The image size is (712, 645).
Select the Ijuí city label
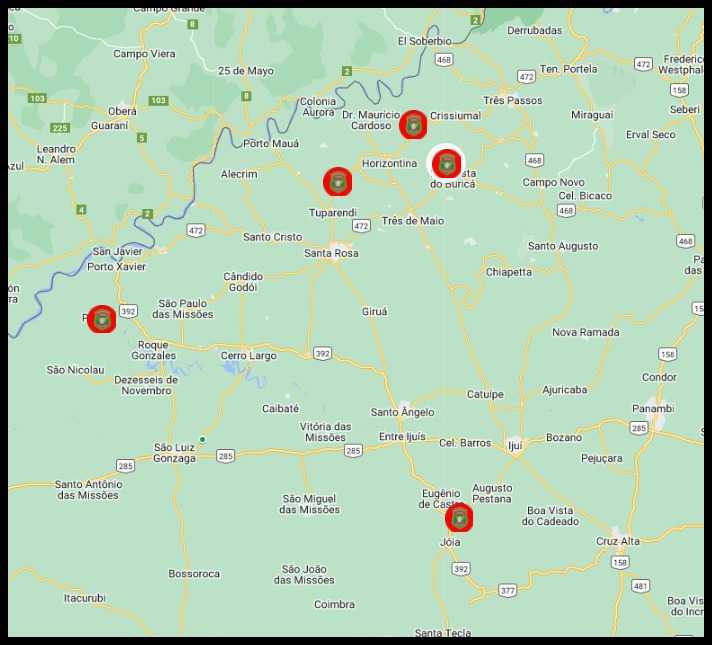point(515,444)
